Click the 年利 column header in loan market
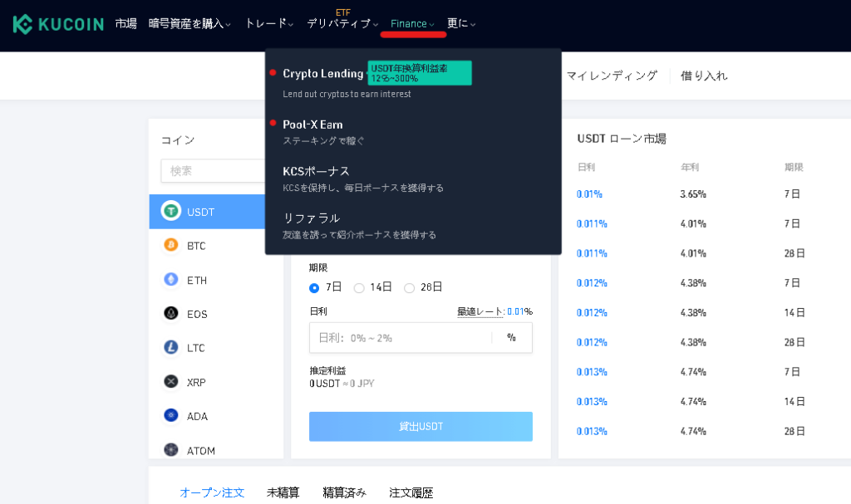Image resolution: width=851 pixels, height=504 pixels. tap(690, 167)
